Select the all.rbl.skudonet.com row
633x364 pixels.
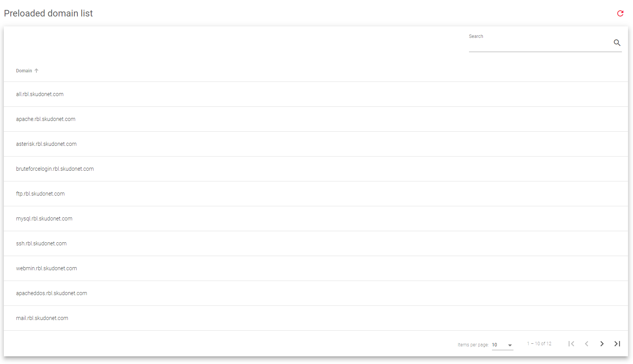[316, 94]
